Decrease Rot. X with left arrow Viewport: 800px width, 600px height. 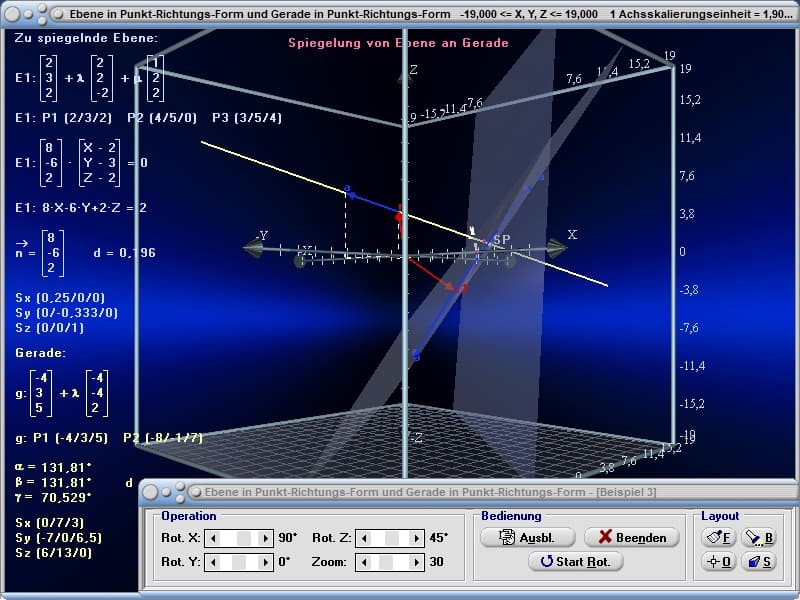[213, 538]
